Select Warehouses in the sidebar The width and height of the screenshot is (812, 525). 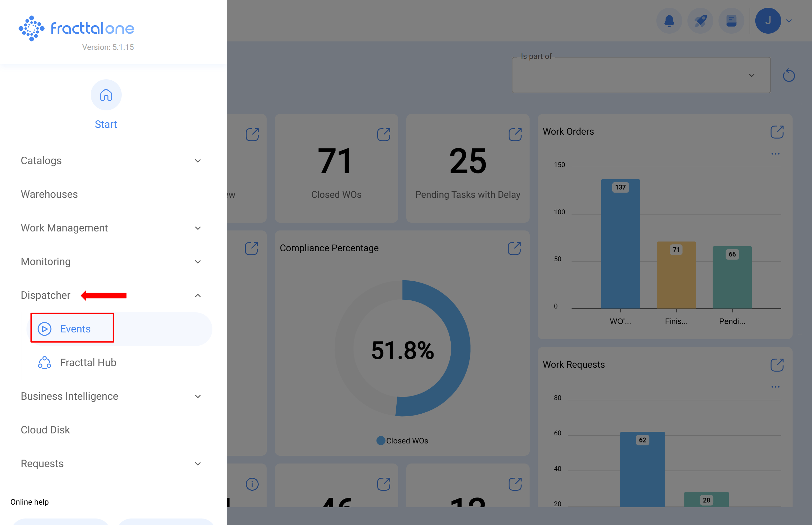(x=49, y=194)
